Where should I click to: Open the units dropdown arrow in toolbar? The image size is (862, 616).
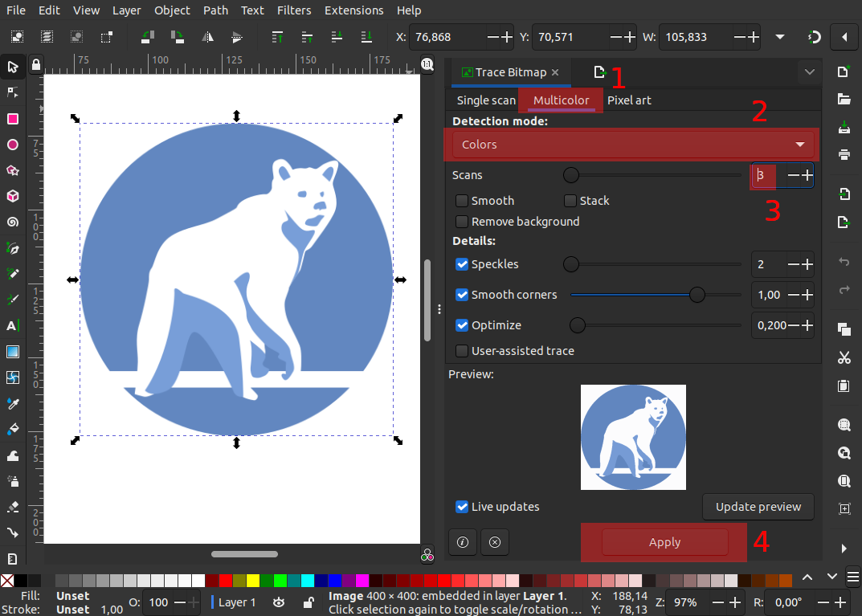click(780, 37)
